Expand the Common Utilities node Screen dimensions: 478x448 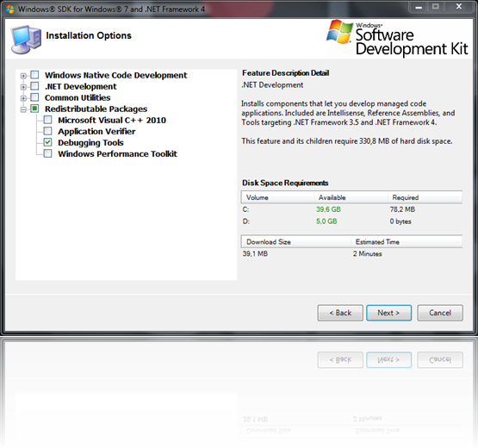click(x=23, y=98)
